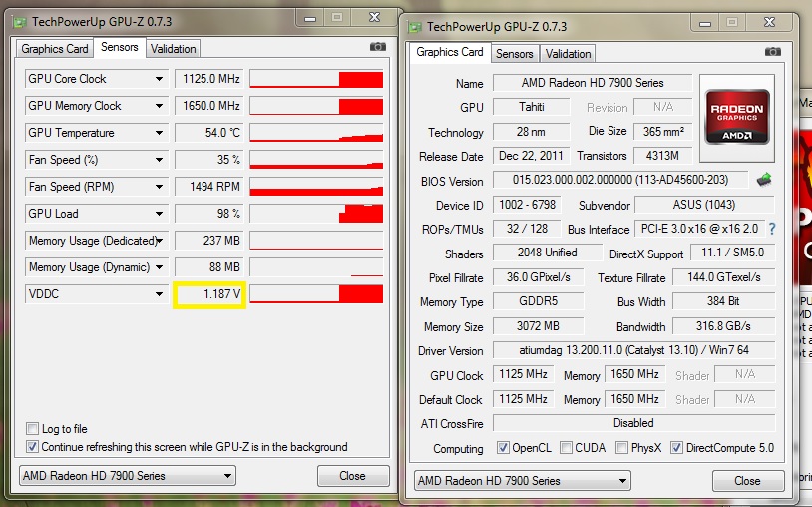Click the 3072 MB Memory Size field
812x507 pixels.
(x=538, y=325)
